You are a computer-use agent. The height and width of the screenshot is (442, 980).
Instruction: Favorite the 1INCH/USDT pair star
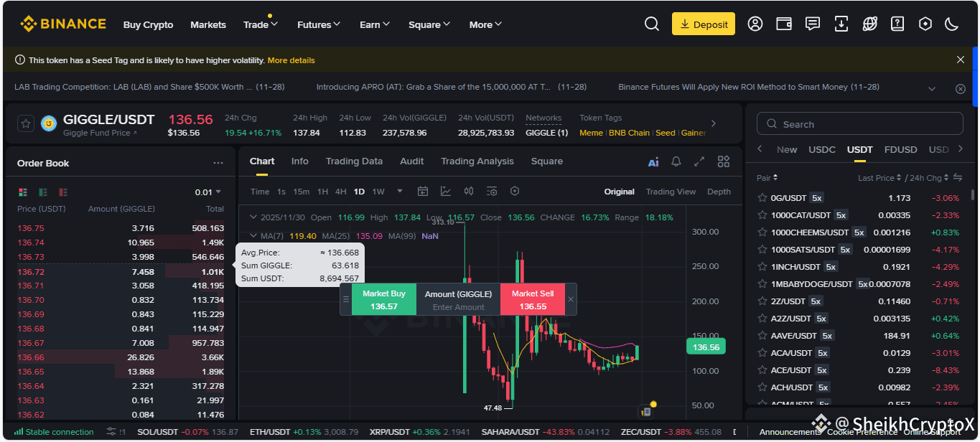[762, 266]
